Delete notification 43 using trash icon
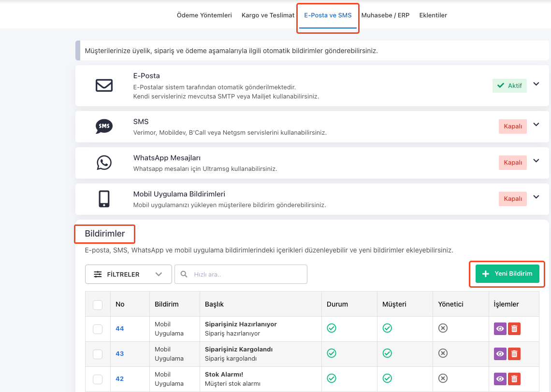 (x=514, y=354)
